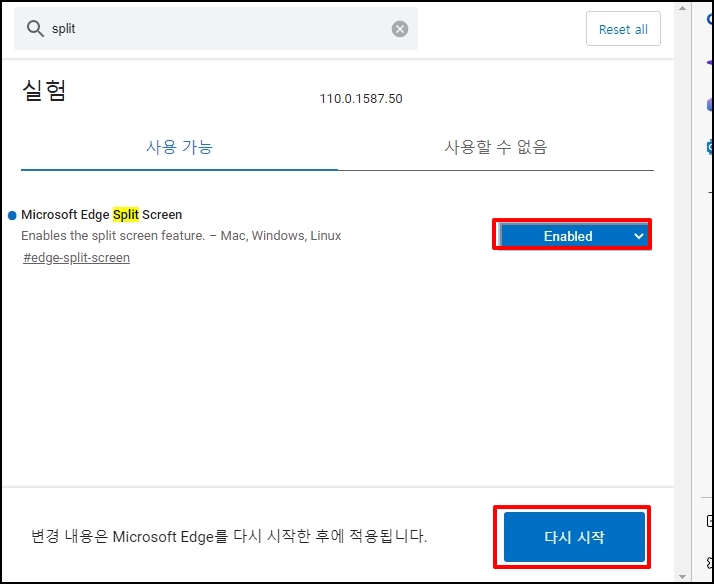Click the restart notice text about Microsoft Edge
This screenshot has width=714, height=584.
(x=229, y=536)
